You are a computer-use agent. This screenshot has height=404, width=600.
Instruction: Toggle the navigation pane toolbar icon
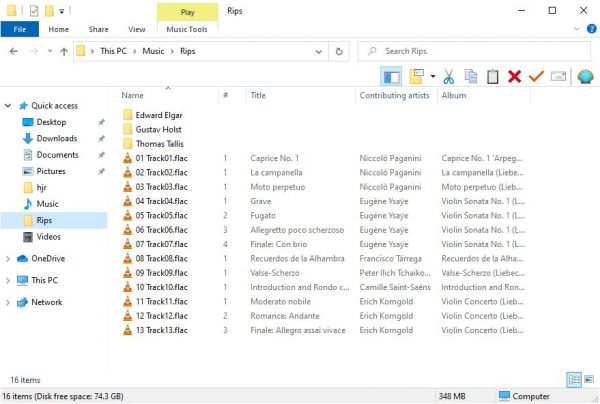391,77
